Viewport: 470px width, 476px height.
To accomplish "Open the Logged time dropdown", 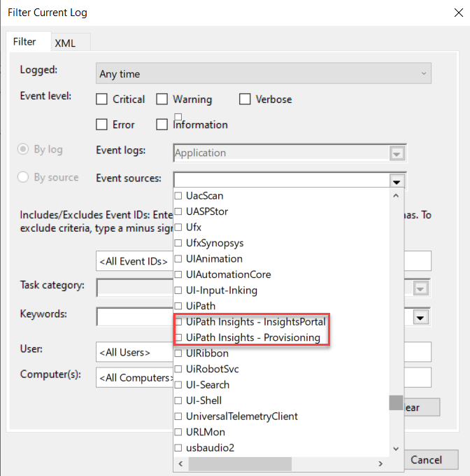I will 264,73.
